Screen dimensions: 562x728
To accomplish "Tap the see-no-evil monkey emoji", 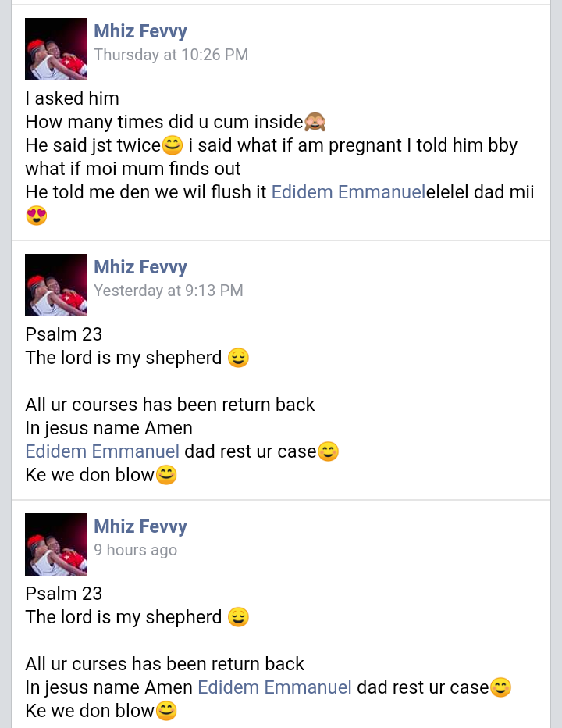I will (315, 122).
